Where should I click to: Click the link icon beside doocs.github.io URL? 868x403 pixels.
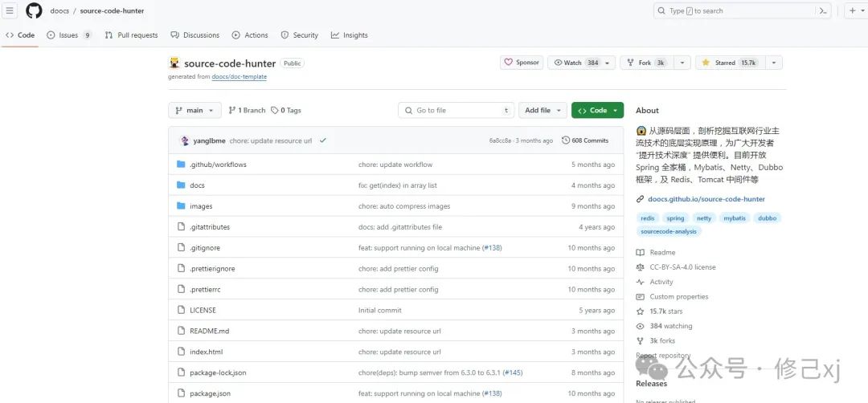pyautogui.click(x=641, y=199)
